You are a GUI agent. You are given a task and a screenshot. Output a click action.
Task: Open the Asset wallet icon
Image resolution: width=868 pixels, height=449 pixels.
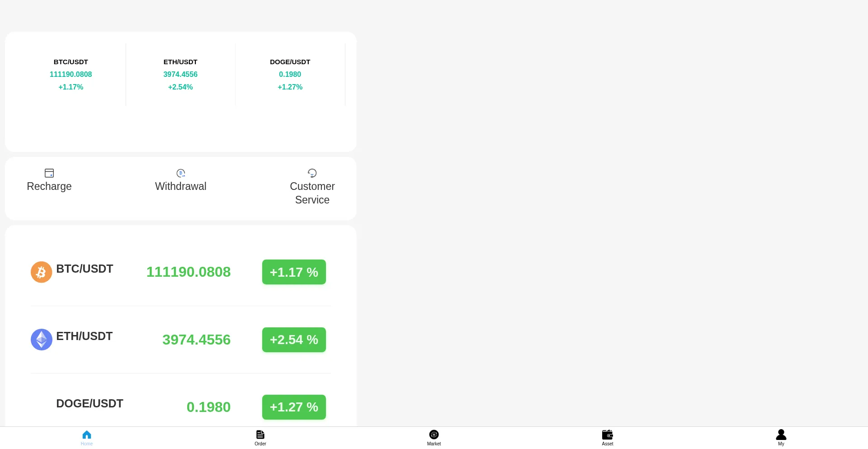coord(608,435)
